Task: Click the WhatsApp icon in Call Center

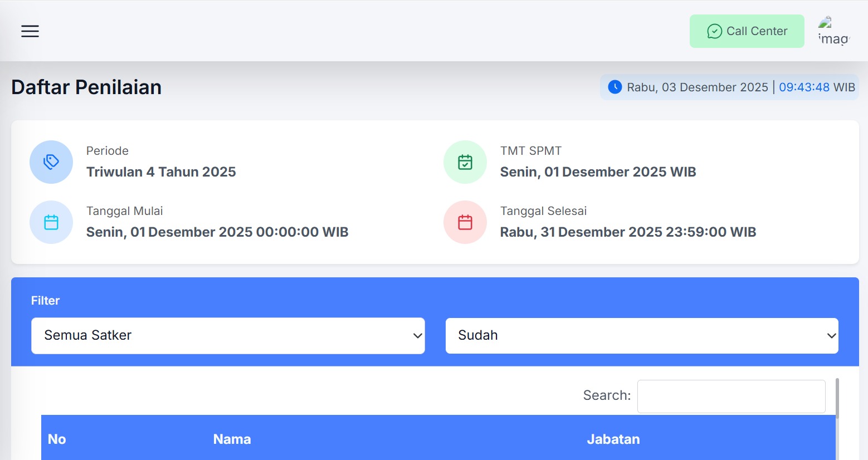Action: coord(714,31)
